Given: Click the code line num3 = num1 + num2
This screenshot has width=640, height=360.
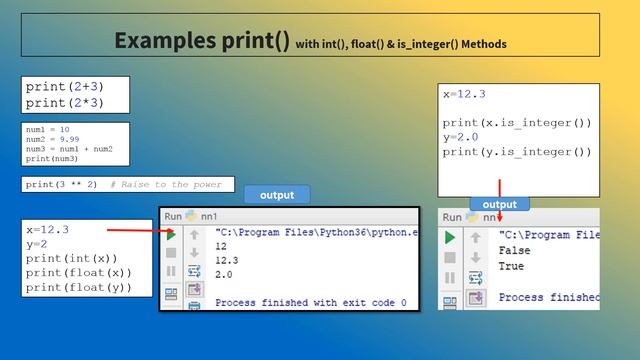Looking at the screenshot, I should click(x=69, y=149).
